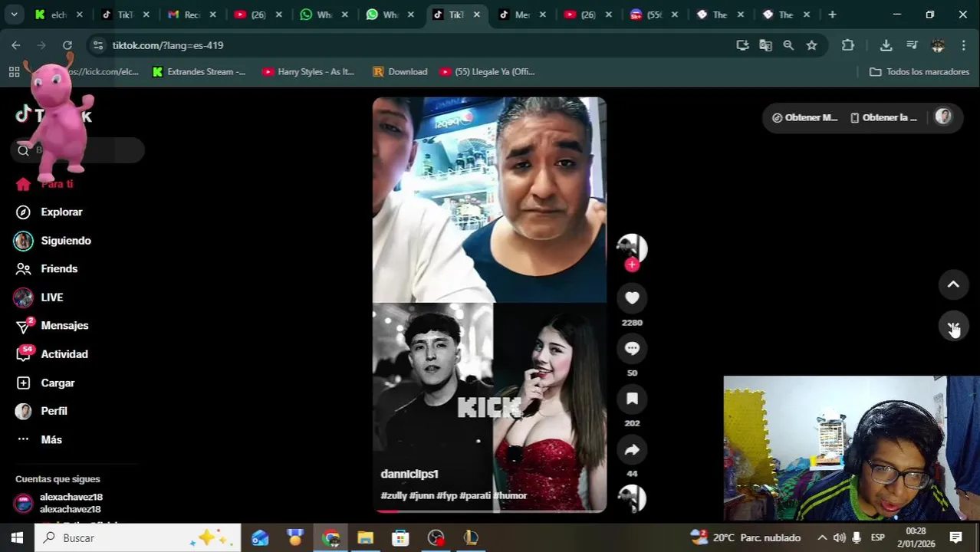Switch to the Mer TikTok tab
Image resolution: width=980 pixels, height=552 pixels.
523,15
